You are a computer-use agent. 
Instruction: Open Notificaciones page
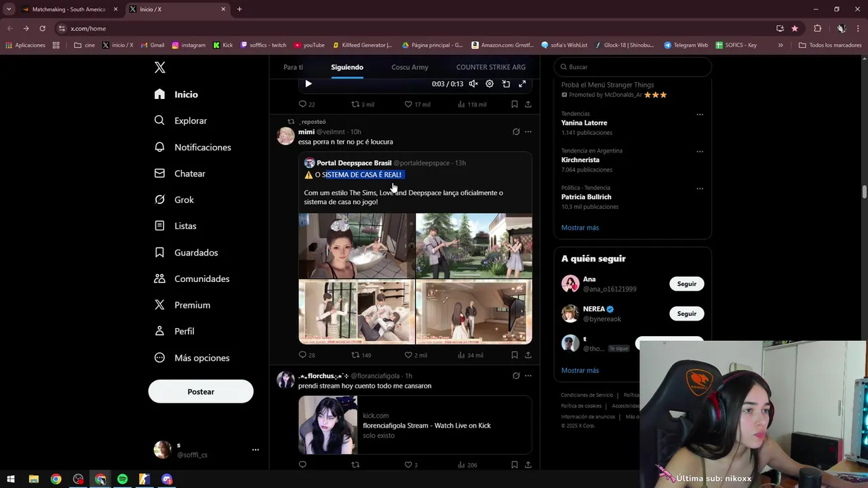click(193, 147)
